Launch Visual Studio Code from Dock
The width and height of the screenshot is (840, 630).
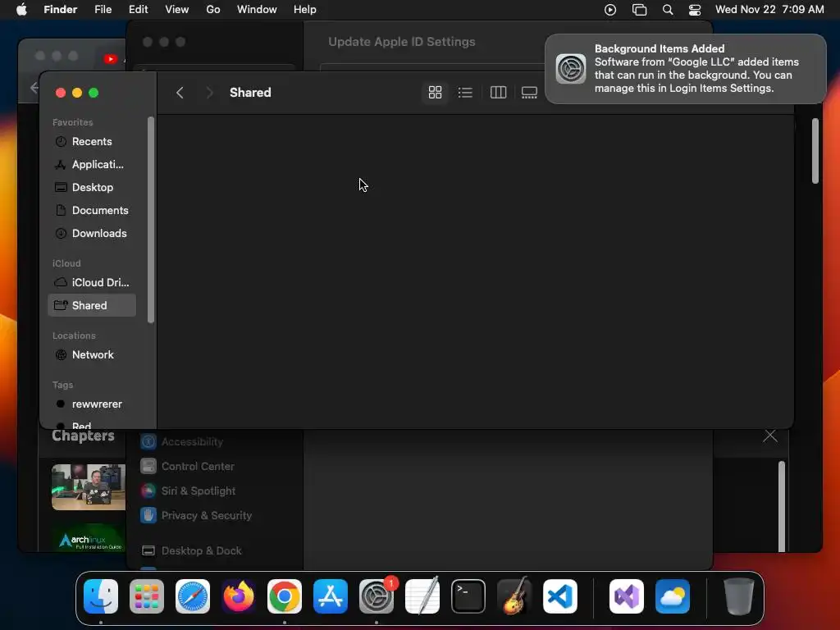pyautogui.click(x=559, y=596)
